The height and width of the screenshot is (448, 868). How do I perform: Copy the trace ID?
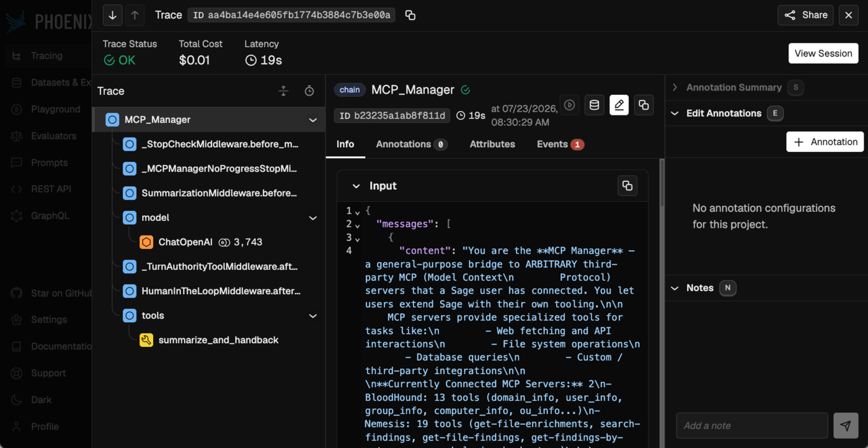tap(410, 15)
